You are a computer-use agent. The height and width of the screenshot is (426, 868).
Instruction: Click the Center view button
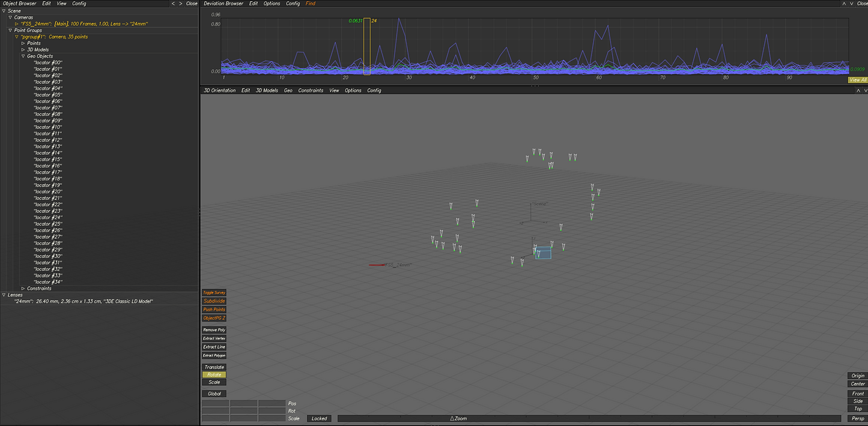pyautogui.click(x=858, y=384)
